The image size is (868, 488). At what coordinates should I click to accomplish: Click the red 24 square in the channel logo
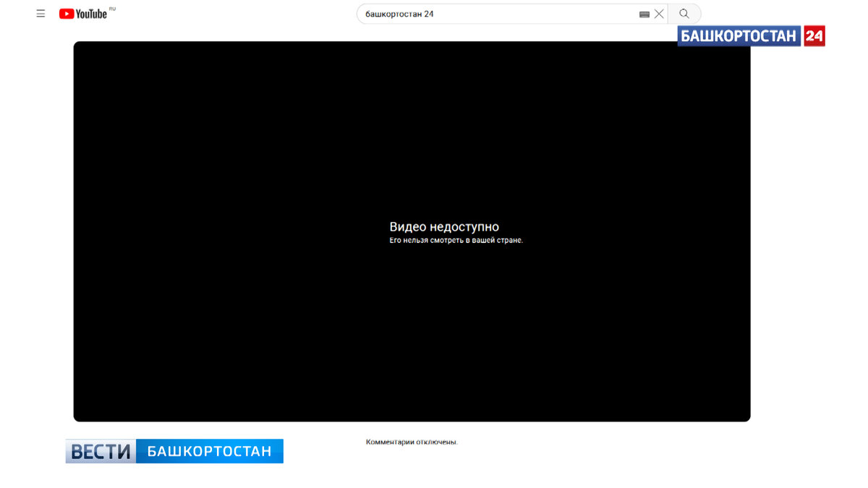816,35
